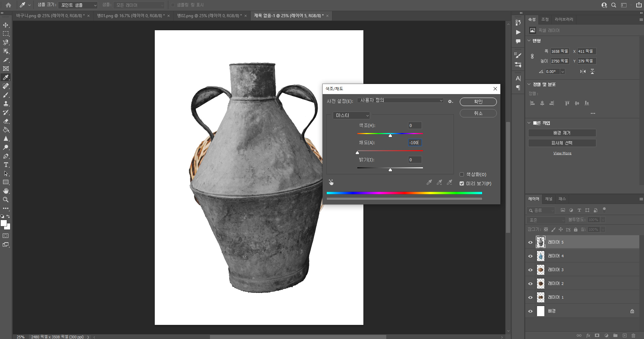Hide 레이어 3 visibility

531,270
